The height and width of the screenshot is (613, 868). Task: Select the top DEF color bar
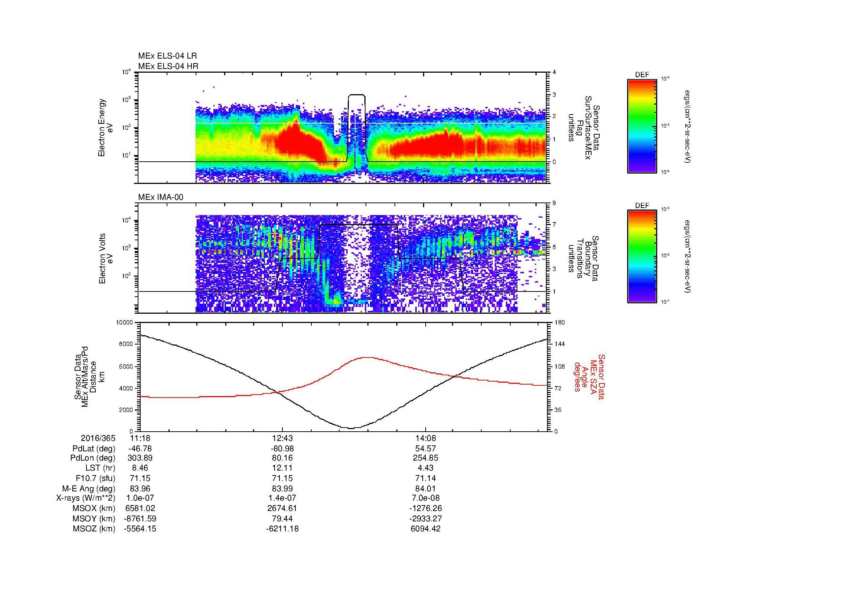click(642, 126)
